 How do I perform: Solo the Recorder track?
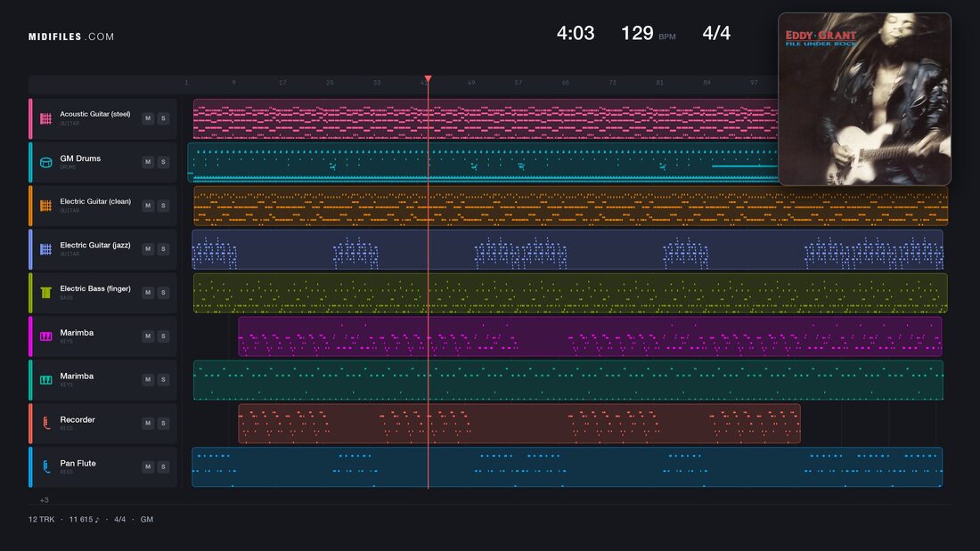pos(163,423)
